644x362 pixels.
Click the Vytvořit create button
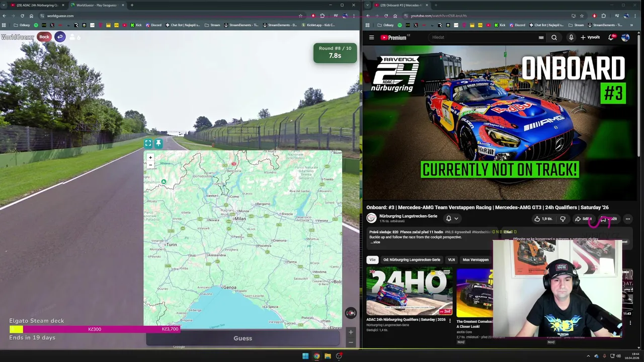point(590,37)
